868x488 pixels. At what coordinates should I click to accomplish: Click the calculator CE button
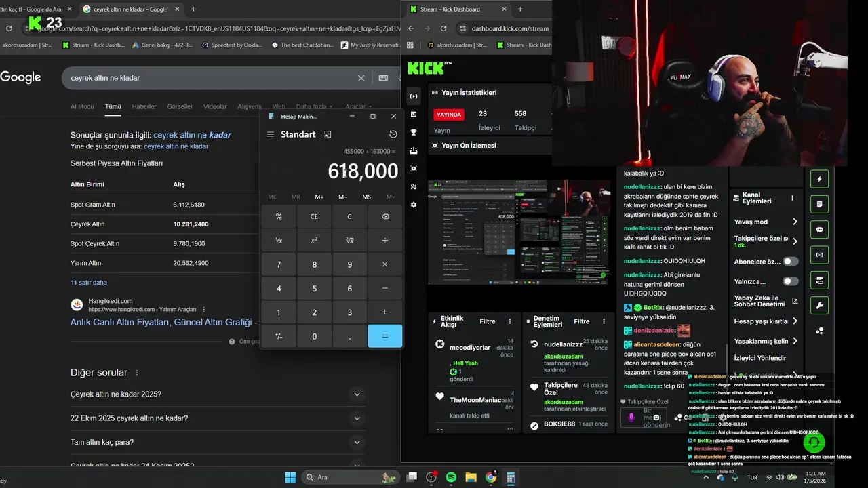point(314,216)
